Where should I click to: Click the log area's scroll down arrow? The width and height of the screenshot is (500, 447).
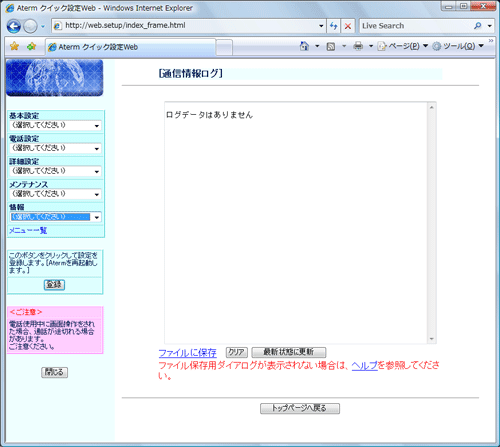pyautogui.click(x=431, y=339)
